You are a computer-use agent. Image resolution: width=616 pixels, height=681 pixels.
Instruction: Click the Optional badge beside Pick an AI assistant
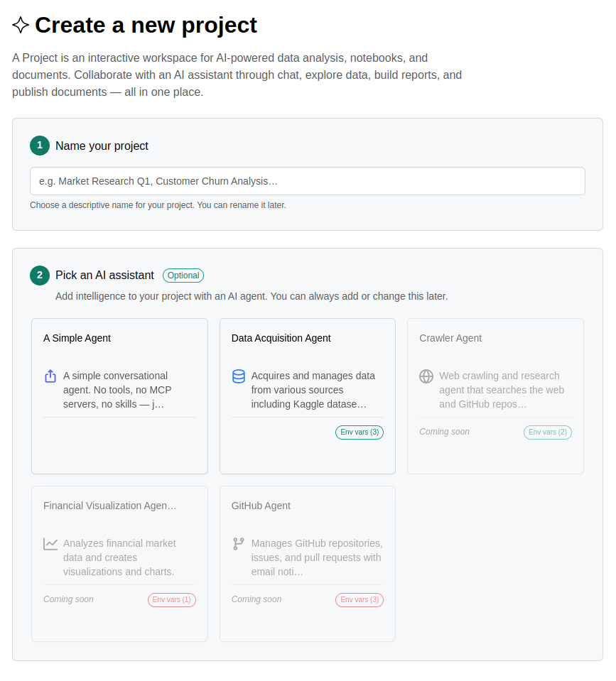(183, 276)
